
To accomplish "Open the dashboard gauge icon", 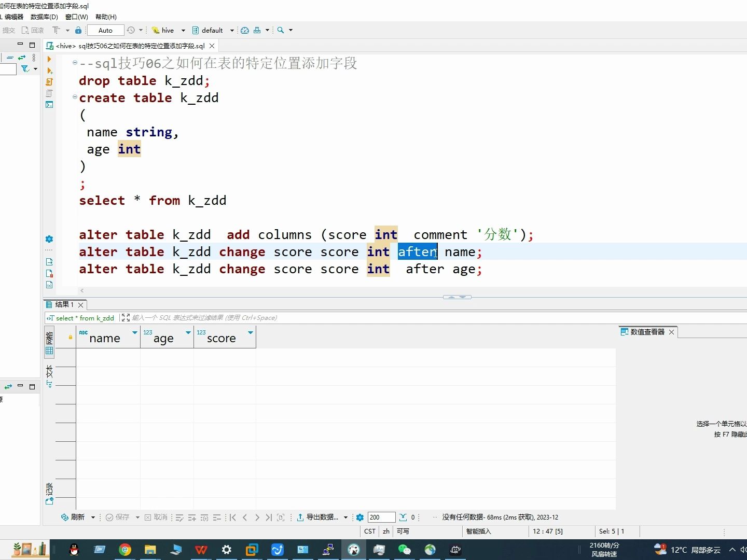I will pyautogui.click(x=245, y=30).
